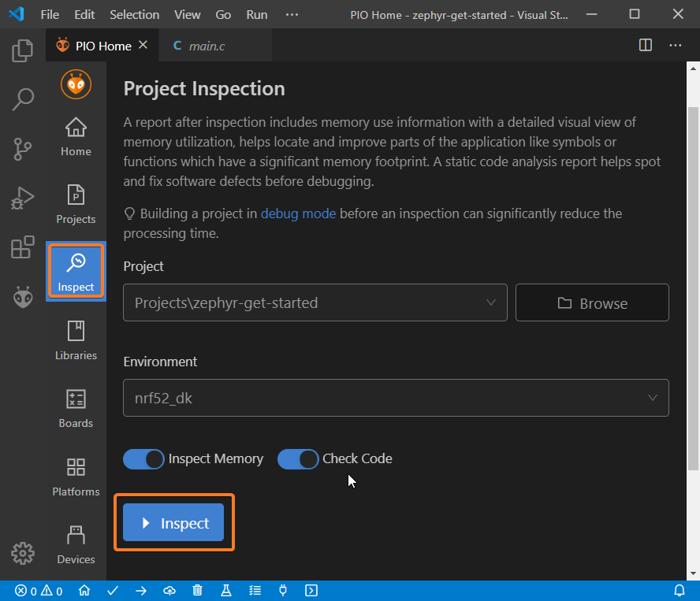Open the File menu

pos(50,15)
